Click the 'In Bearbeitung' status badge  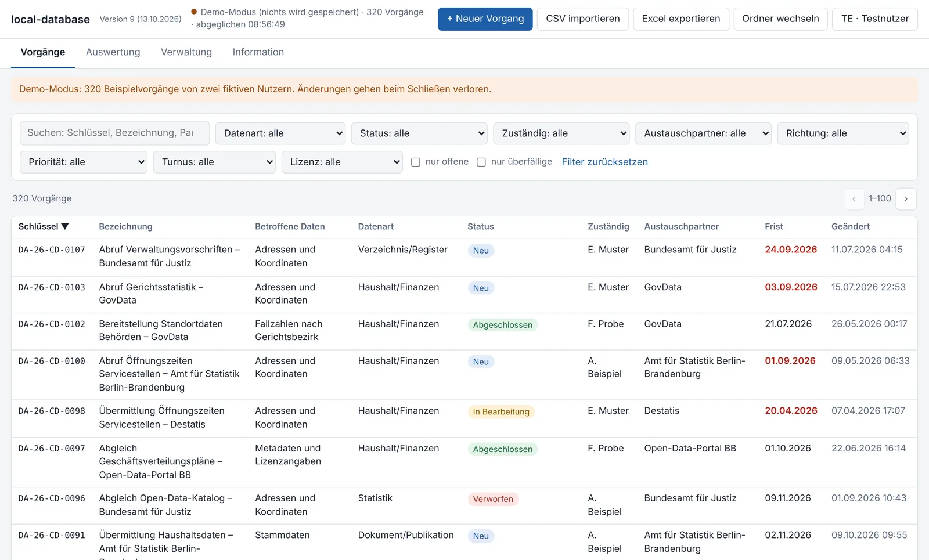(x=501, y=412)
